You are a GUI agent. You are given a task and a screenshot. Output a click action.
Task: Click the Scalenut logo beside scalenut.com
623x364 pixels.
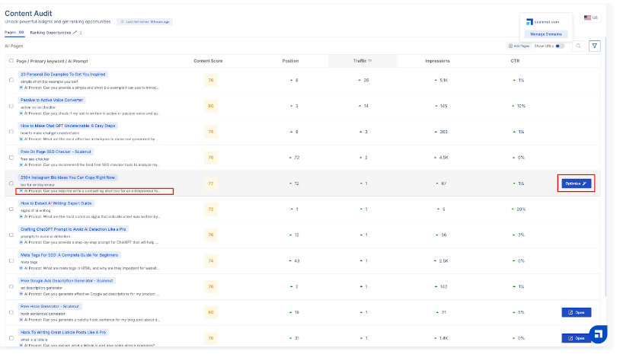click(529, 21)
